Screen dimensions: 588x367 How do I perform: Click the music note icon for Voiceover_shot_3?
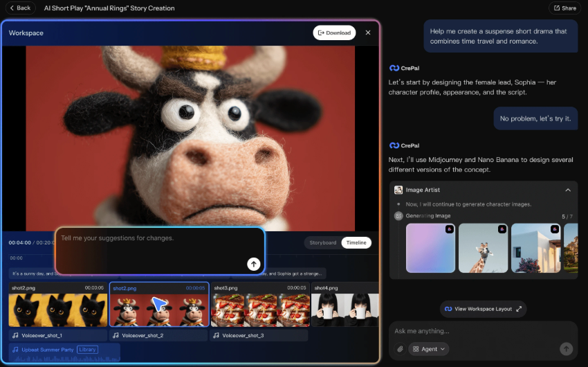[x=216, y=335]
